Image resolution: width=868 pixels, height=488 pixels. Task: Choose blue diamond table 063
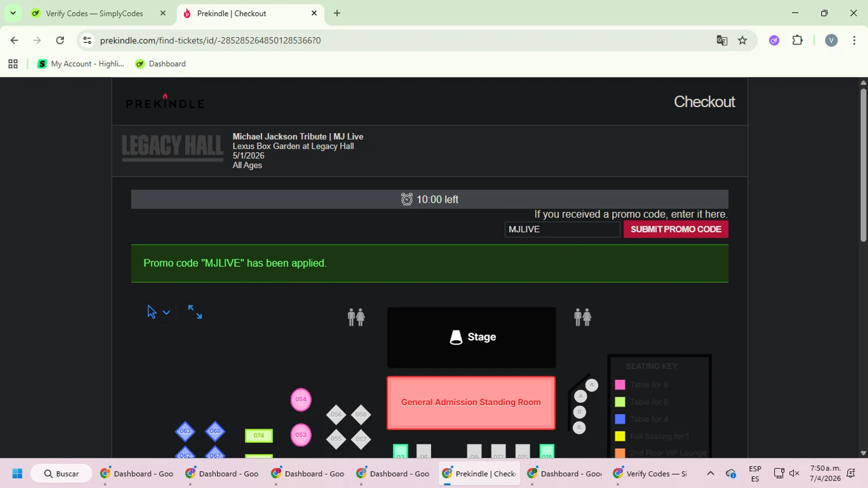185,431
